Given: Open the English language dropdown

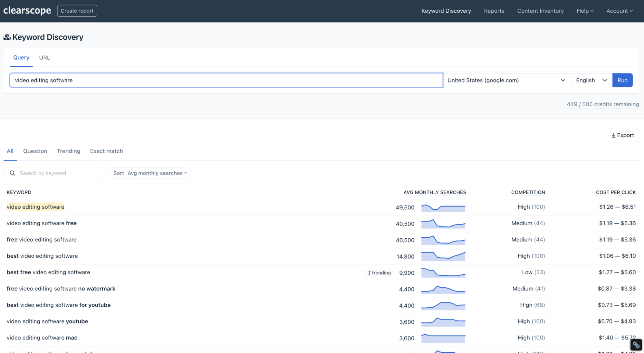Looking at the screenshot, I should click(x=591, y=80).
